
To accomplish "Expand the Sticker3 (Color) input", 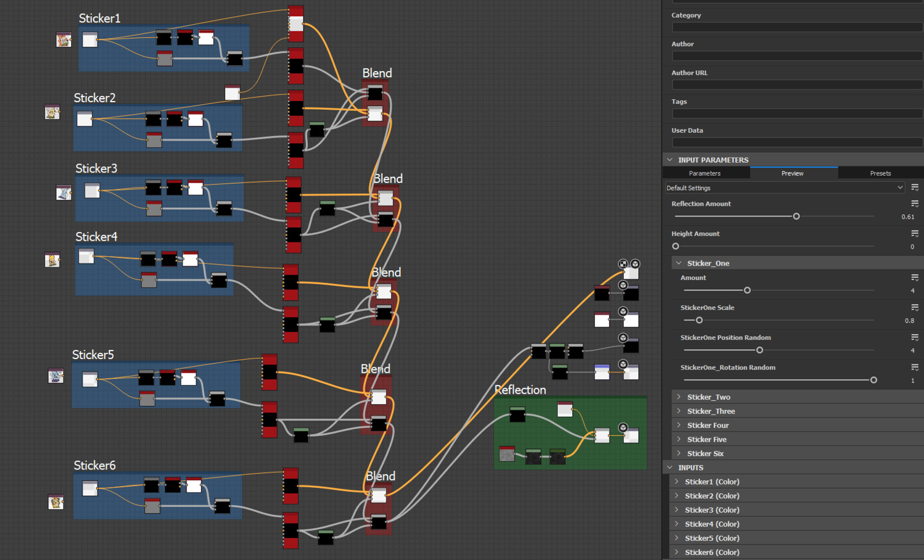I will [677, 510].
